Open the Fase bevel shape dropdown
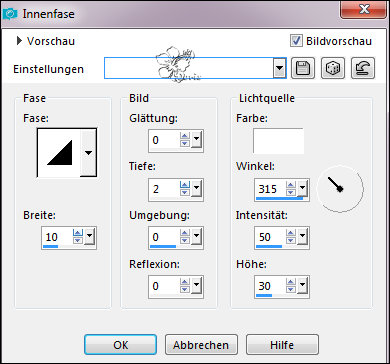The height and width of the screenshot is (364, 390). point(88,153)
